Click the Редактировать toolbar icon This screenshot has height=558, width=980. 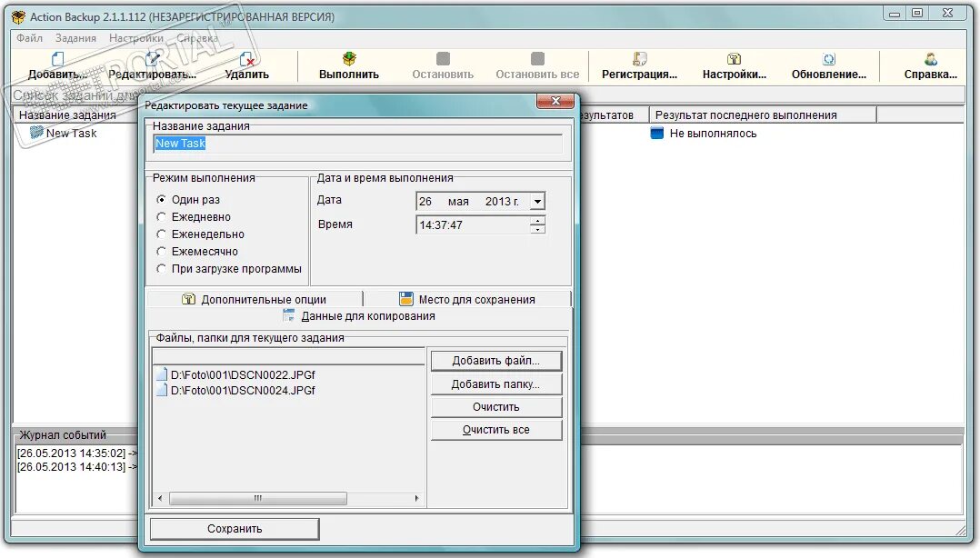click(x=152, y=59)
